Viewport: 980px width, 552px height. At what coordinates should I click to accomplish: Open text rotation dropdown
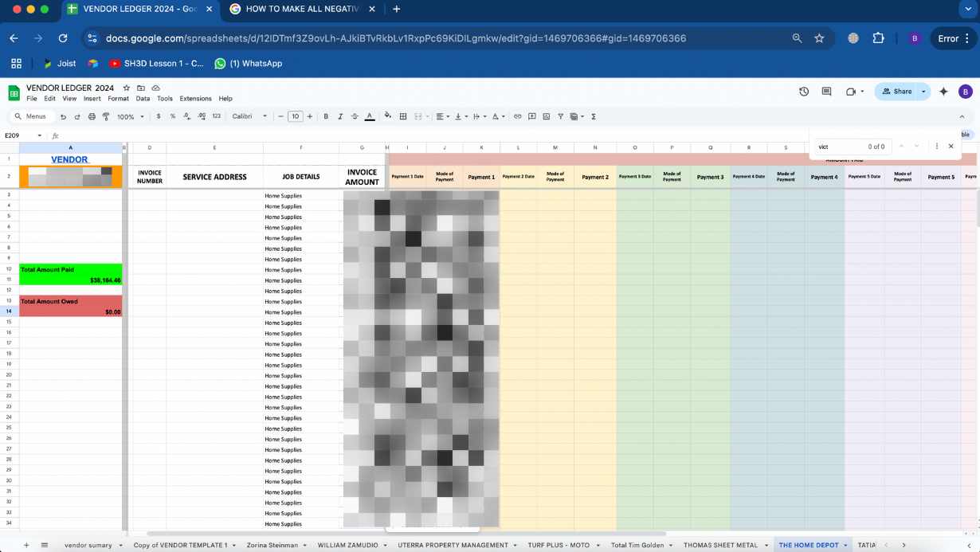[x=498, y=116]
